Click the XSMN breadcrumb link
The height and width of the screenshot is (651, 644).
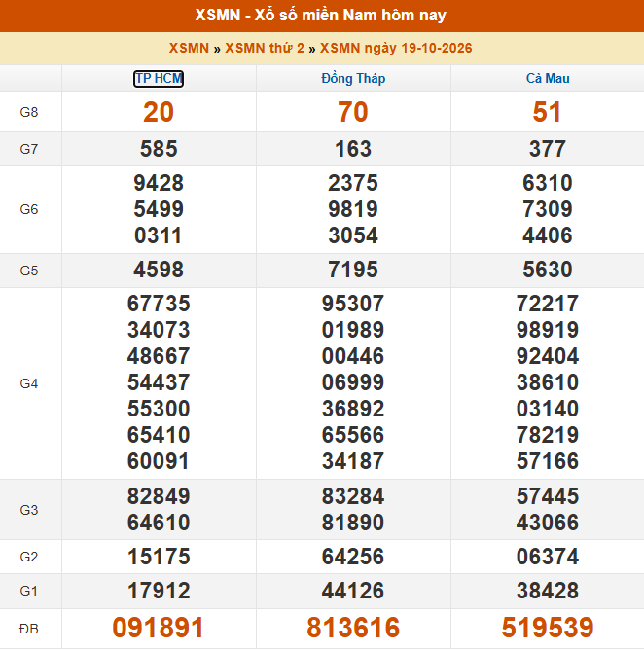click(189, 48)
